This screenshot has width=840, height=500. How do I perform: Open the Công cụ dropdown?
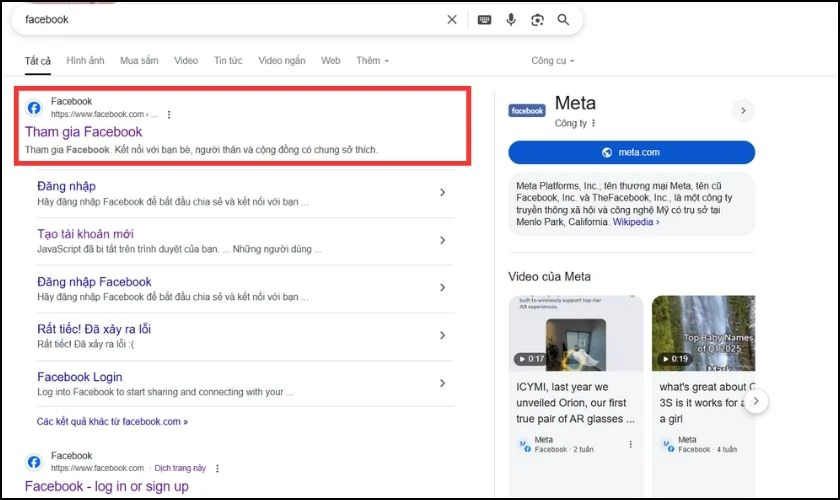552,61
